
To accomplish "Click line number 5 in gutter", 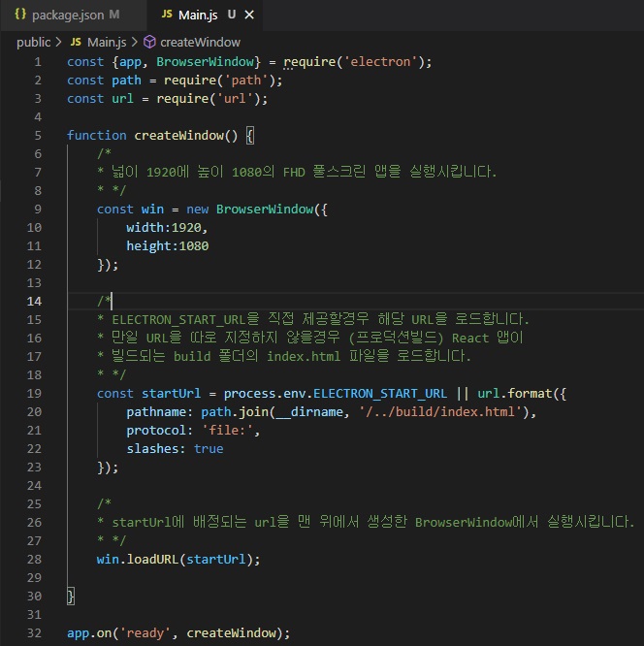I will 38,136.
